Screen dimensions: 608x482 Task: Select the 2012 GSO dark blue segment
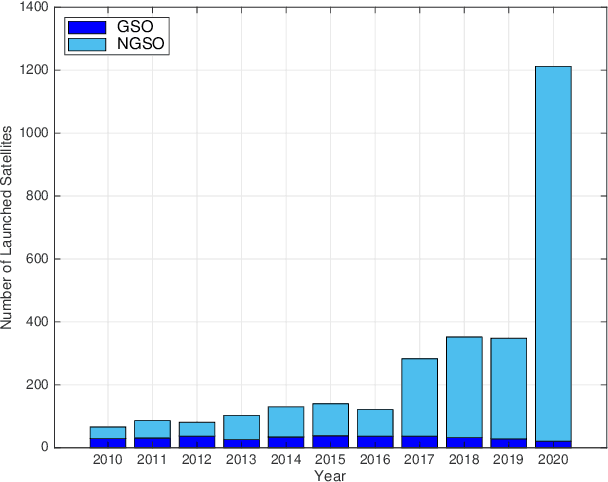(197, 441)
